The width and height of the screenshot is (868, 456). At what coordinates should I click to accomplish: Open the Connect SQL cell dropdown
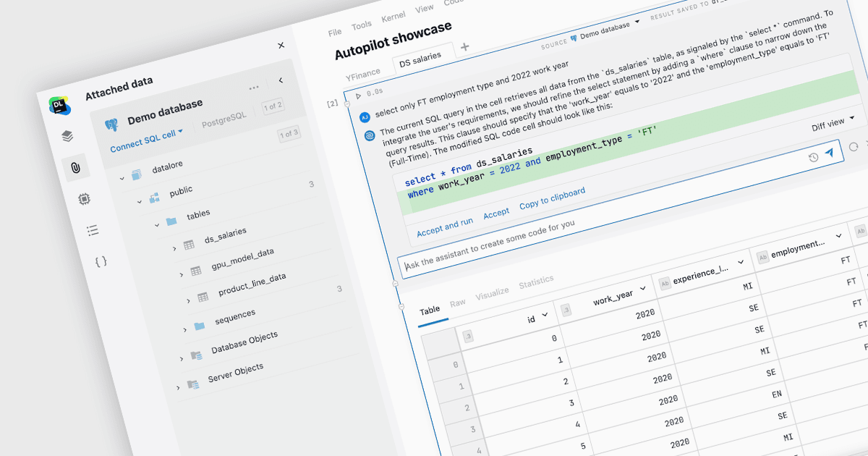click(147, 140)
